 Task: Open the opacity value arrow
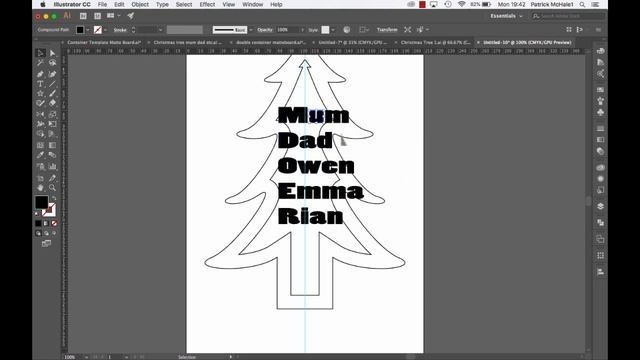302,30
